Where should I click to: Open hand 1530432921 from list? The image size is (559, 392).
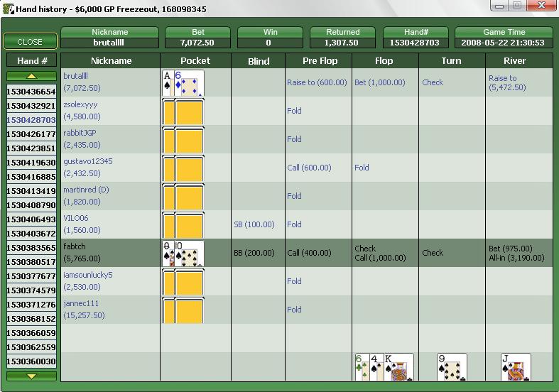point(31,106)
